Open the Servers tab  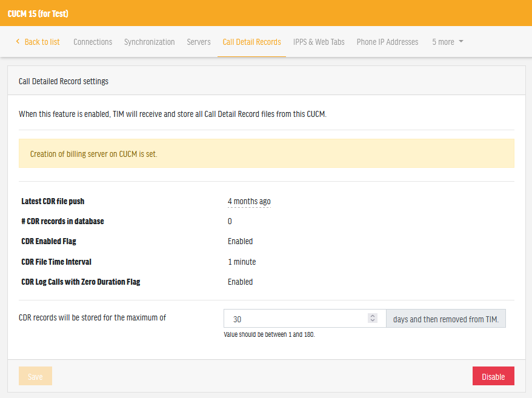[199, 42]
